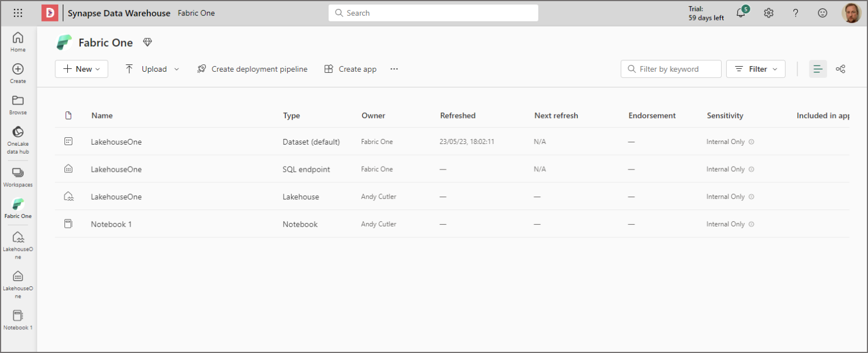Viewport: 868px width, 353px height.
Task: Open the Settings gear
Action: pos(769,12)
